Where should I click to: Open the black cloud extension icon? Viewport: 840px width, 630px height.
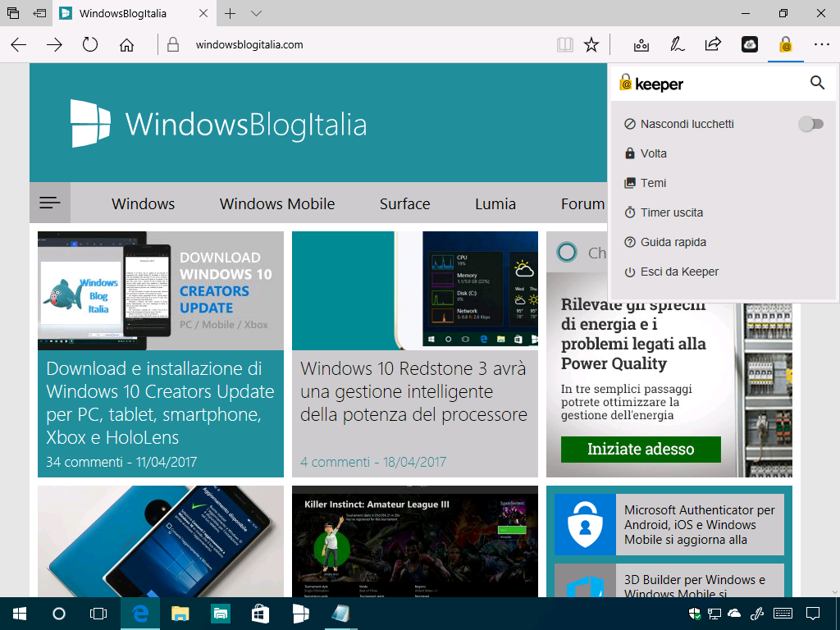(x=750, y=45)
